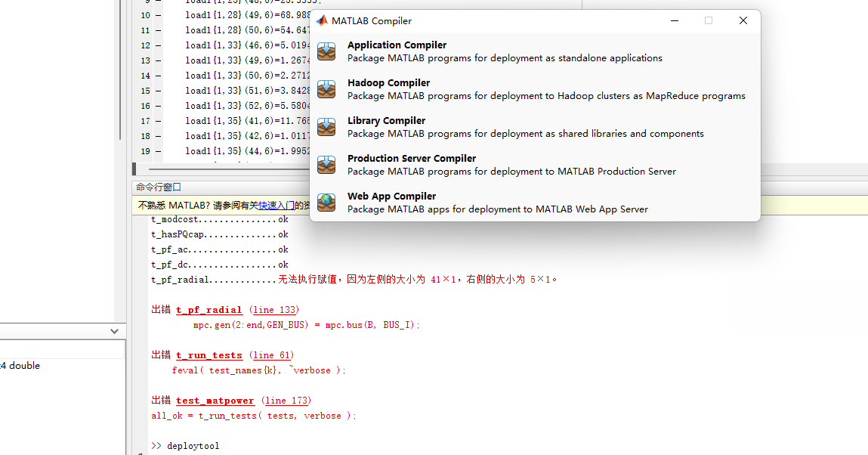Click the description about deployment to MATLAB Production Server
Screen dimensions: 868x455
click(x=511, y=172)
